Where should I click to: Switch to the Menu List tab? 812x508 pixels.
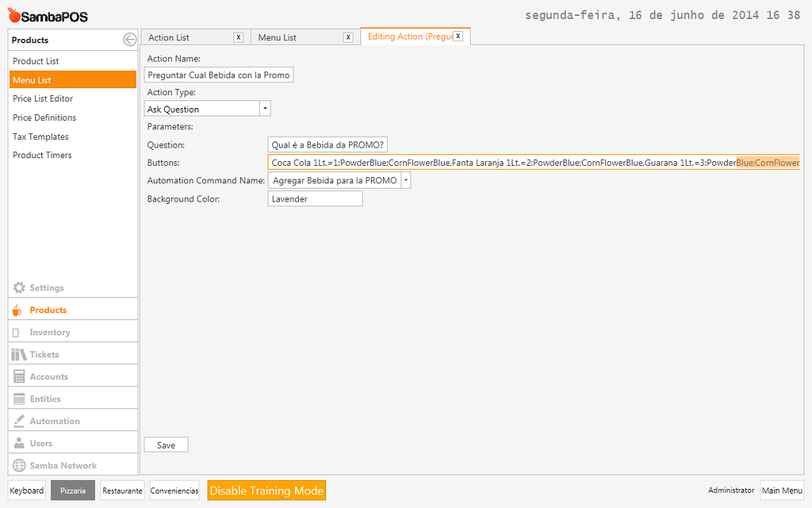278,37
